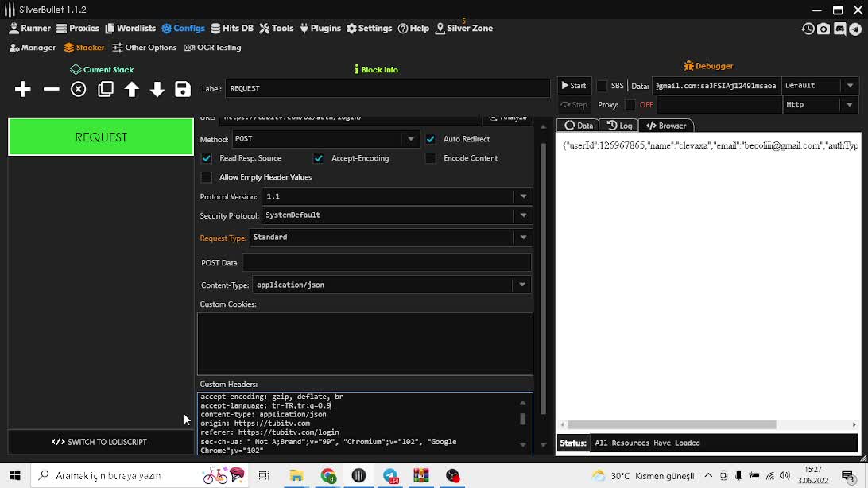Duplicate the block with the copy icon
Viewport: 868px width, 488px height.
coord(105,89)
